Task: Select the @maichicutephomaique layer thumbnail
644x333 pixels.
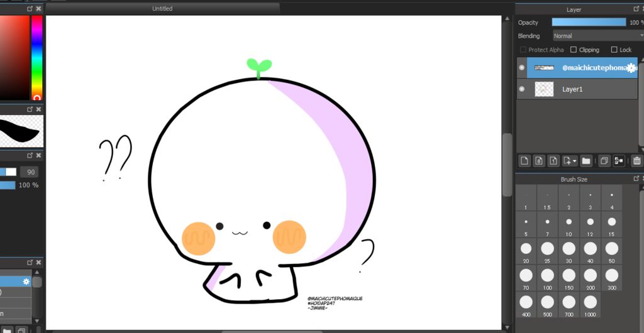Action: click(544, 68)
